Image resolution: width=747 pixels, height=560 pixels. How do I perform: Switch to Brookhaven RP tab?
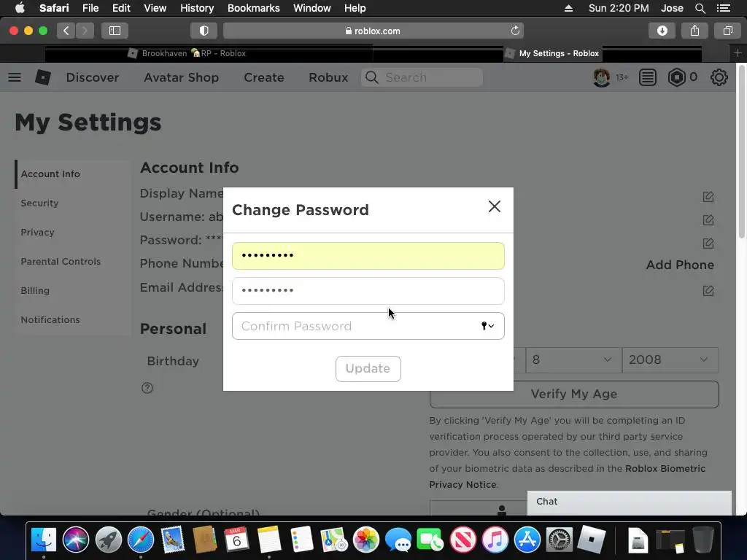tap(187, 53)
